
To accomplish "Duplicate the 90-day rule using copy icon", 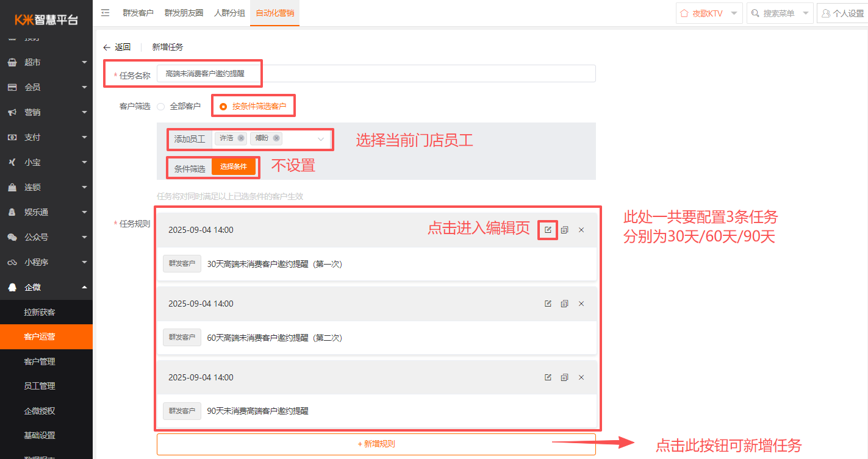I will click(564, 377).
